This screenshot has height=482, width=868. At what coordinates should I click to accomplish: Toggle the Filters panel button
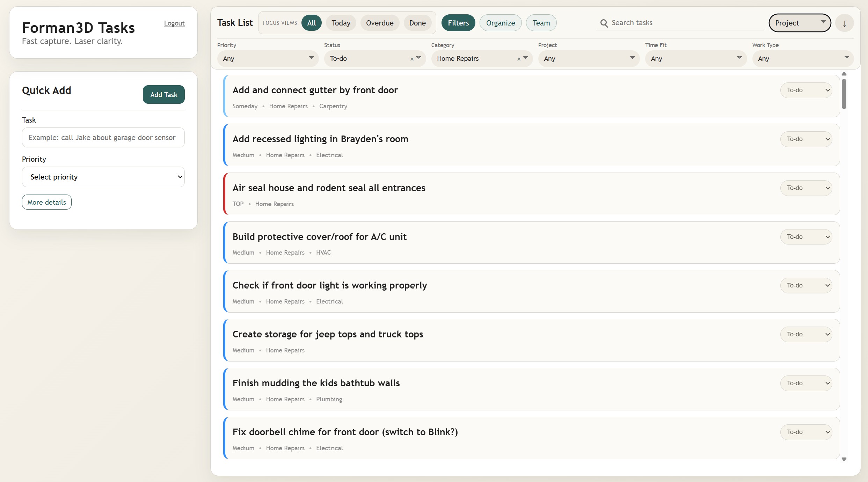[x=458, y=23]
